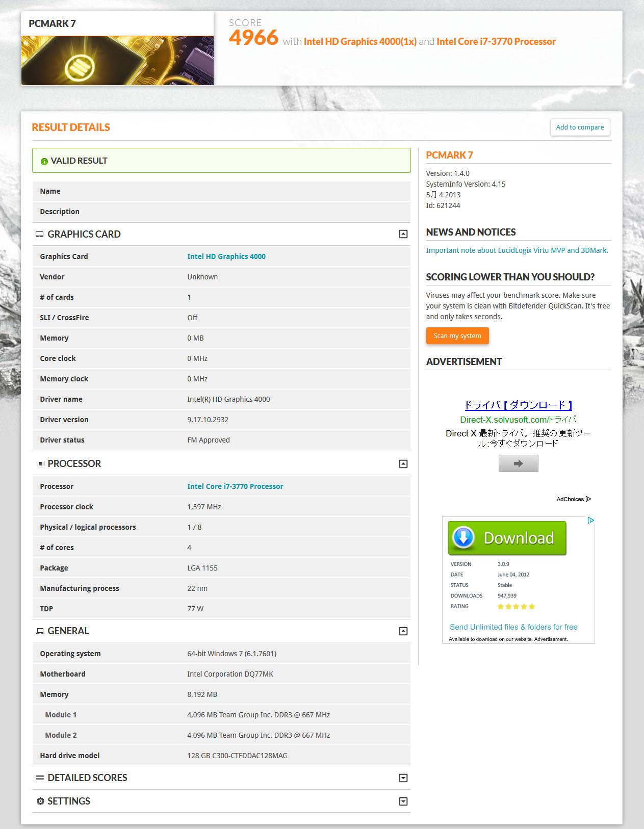Click the Version: 1.4.0 text
Viewport: 644px width, 829px height.
coord(448,173)
